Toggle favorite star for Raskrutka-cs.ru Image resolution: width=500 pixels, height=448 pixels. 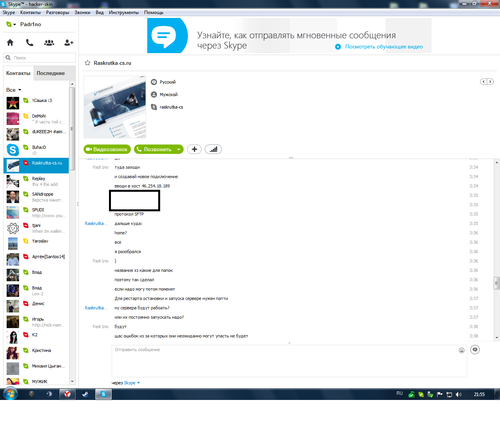[x=87, y=63]
